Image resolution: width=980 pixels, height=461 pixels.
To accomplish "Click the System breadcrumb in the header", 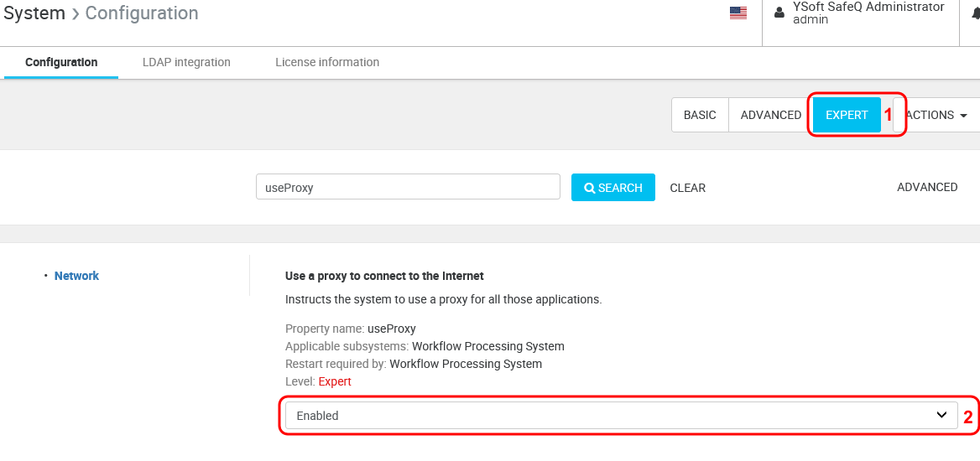I will pyautogui.click(x=34, y=13).
